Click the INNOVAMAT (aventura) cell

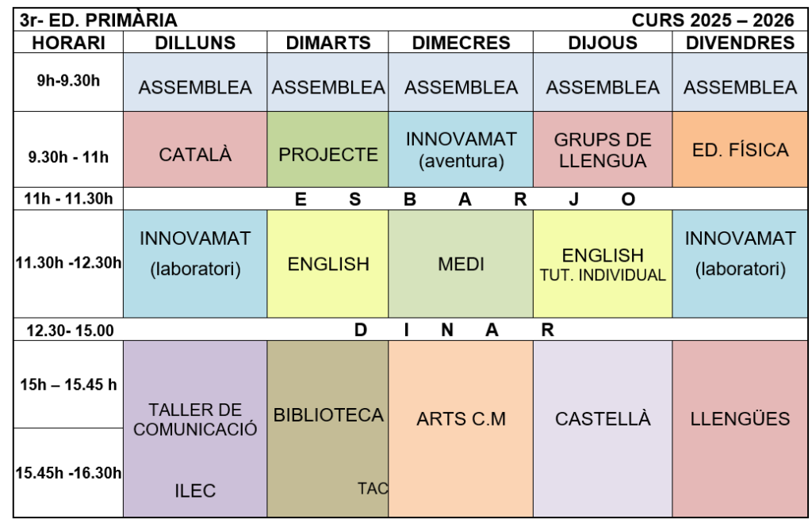461,150
